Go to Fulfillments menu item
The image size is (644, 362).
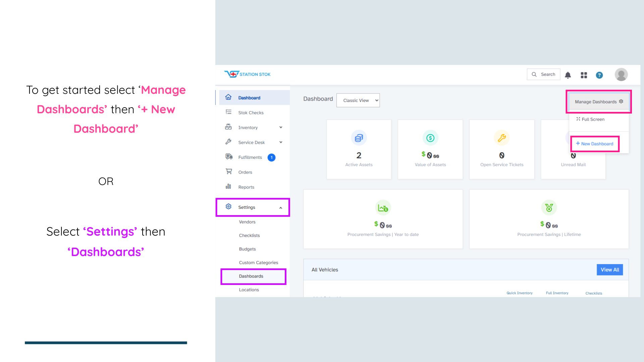click(250, 158)
